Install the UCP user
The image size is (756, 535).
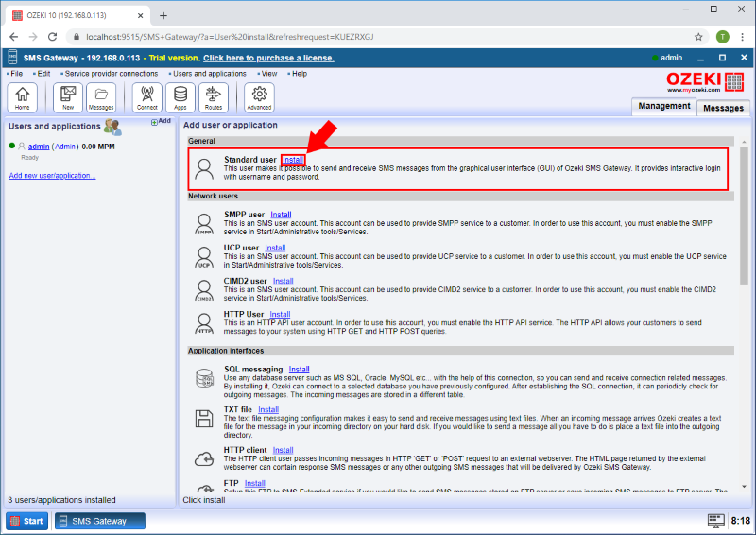coord(275,248)
